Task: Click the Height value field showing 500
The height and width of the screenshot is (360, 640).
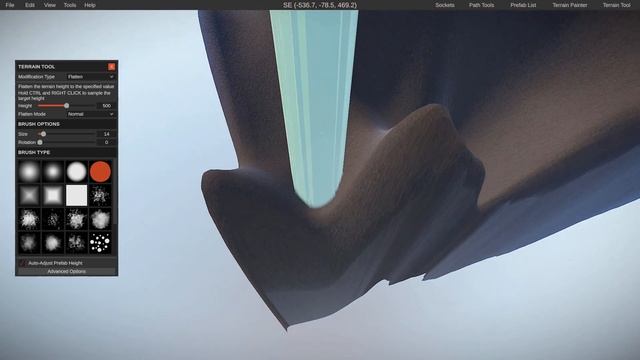Action: coord(107,106)
